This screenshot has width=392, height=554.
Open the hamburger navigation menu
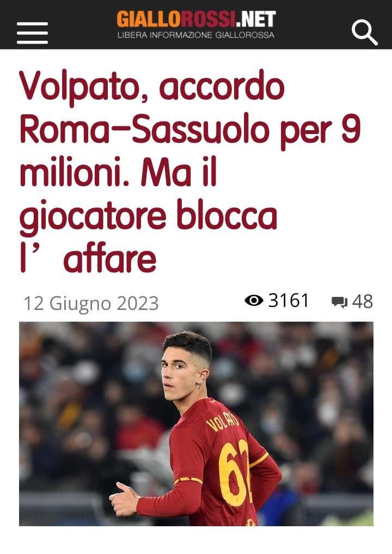[32, 33]
